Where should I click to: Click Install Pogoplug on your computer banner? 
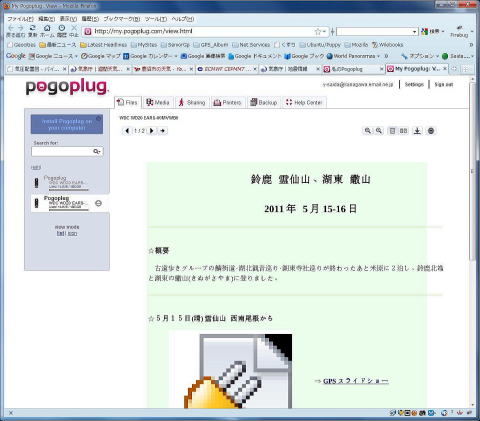pyautogui.click(x=67, y=124)
